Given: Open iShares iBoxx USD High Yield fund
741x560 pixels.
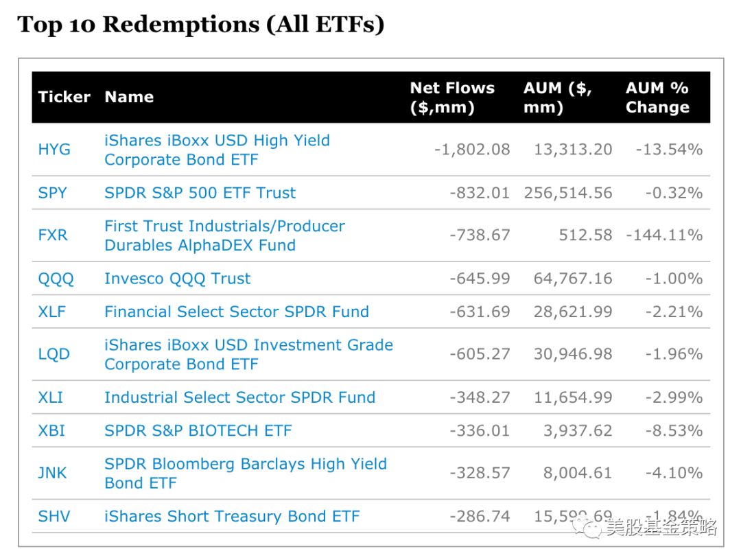Looking at the screenshot, I should pyautogui.click(x=217, y=150).
